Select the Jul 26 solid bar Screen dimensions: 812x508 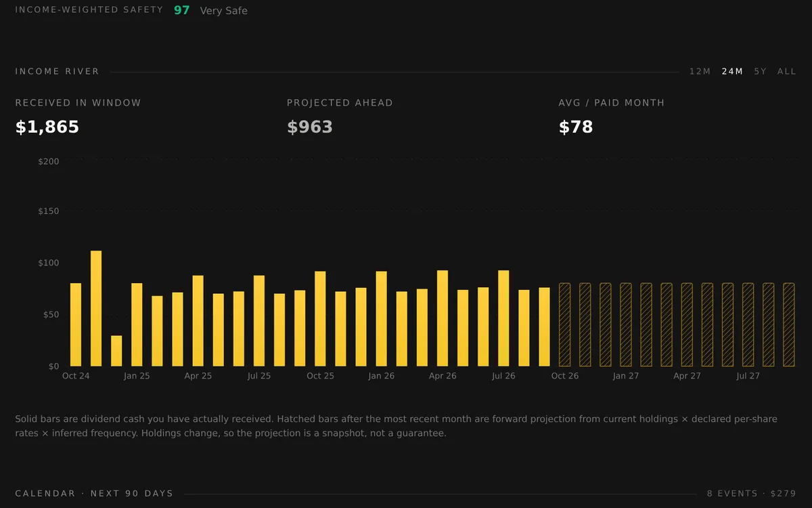(x=503, y=318)
